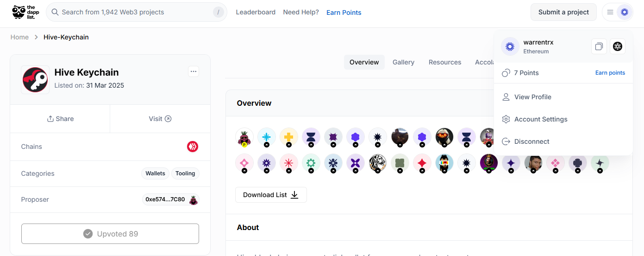The width and height of the screenshot is (644, 256).
Task: Click the red asterisk upvoter avatar
Action: pyautogui.click(x=289, y=163)
